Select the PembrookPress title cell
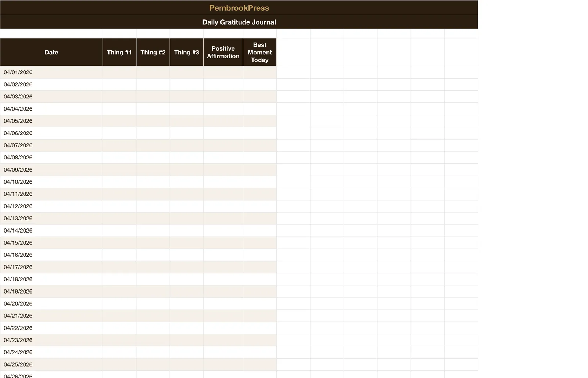Viewport: 588px width, 378px height. 239,8
